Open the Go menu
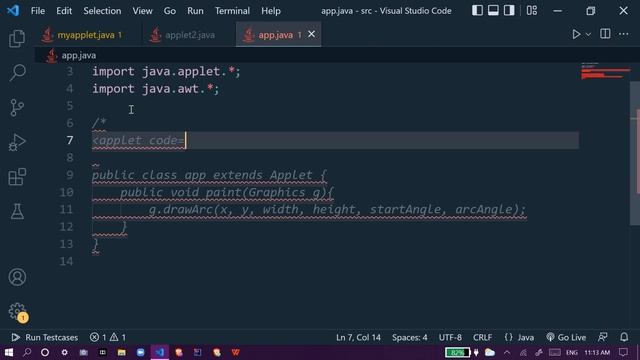 pyautogui.click(x=169, y=11)
